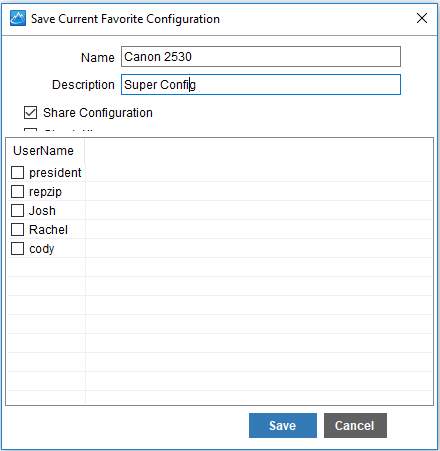Toggle the partially hidden checkbox below Share Configuration
This screenshot has height=451, width=440.
30,130
